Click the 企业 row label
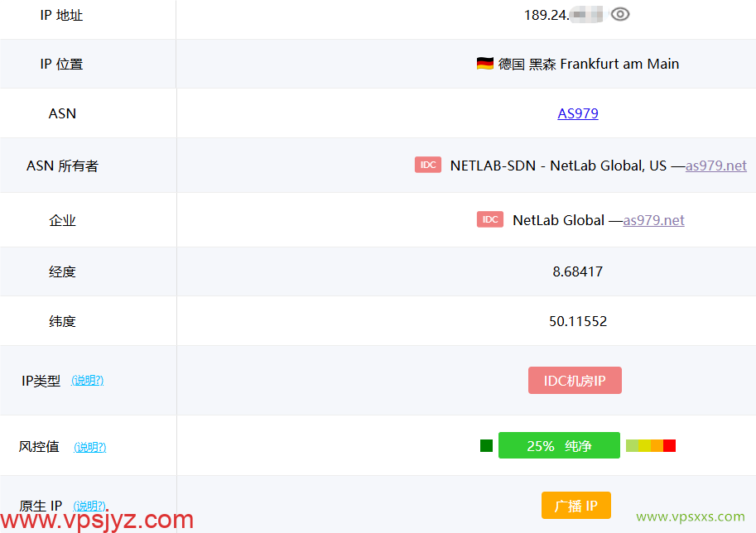Screen dimensions: 756x533 62,220
